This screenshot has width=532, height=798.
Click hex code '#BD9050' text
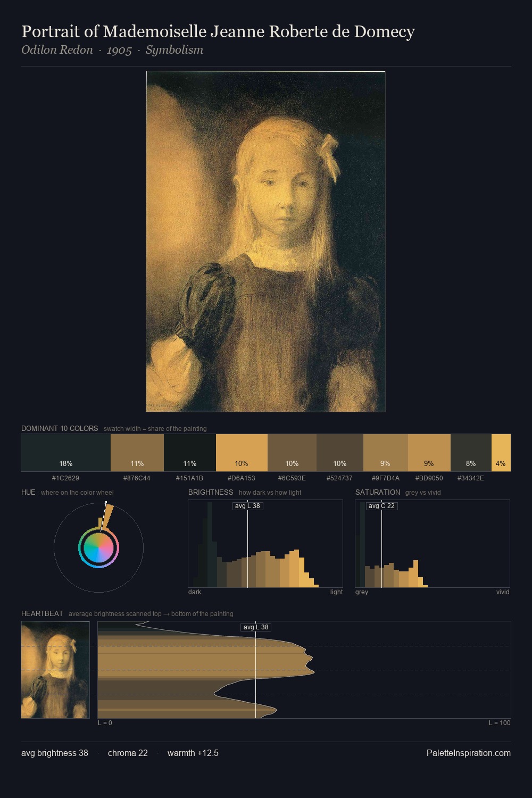pos(429,478)
